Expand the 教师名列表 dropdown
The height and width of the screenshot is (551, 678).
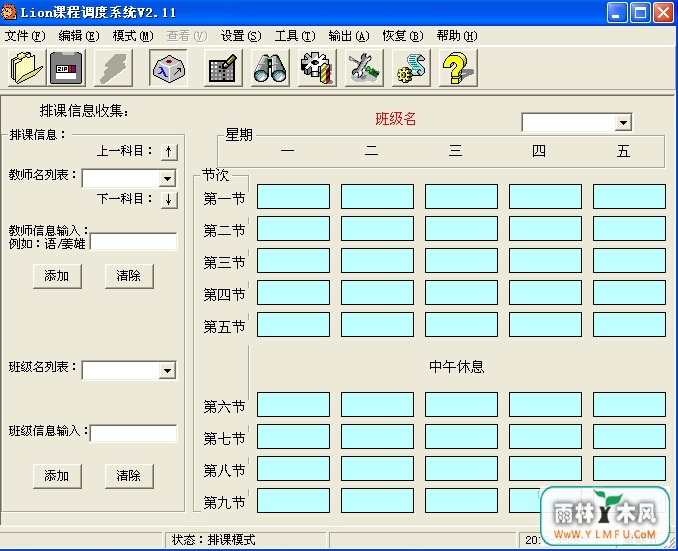click(x=167, y=178)
